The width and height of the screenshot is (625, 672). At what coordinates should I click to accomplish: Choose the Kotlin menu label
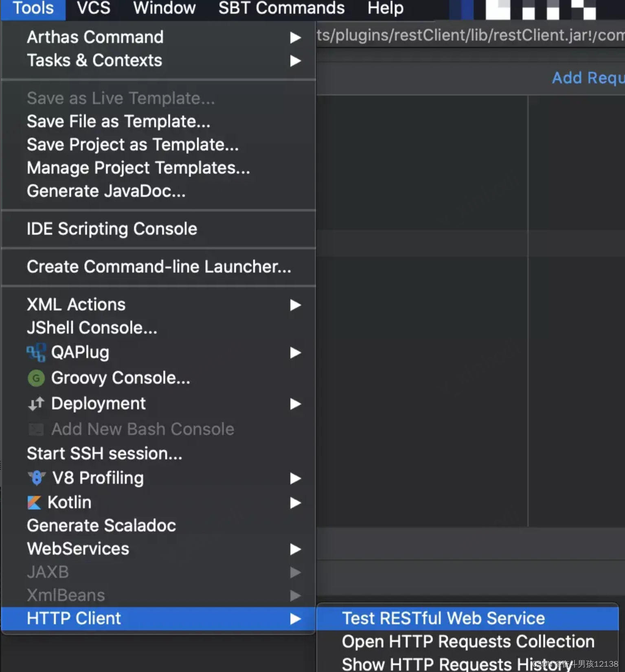click(x=69, y=502)
